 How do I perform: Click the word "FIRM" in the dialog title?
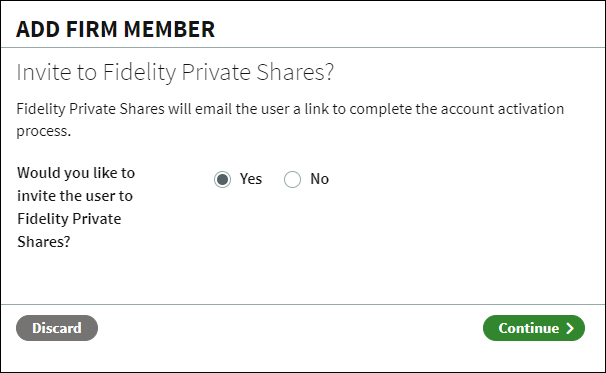click(92, 29)
